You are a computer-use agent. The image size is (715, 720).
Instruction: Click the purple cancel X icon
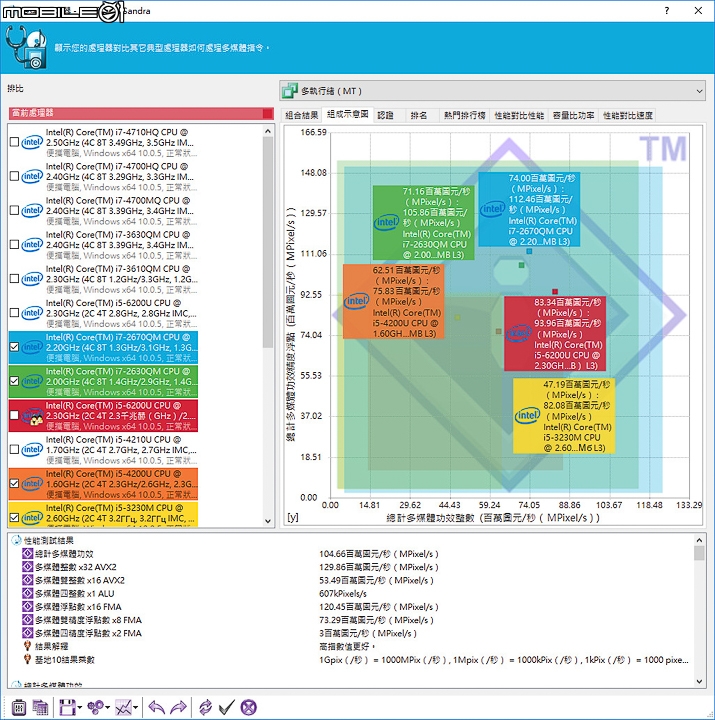pos(248,707)
